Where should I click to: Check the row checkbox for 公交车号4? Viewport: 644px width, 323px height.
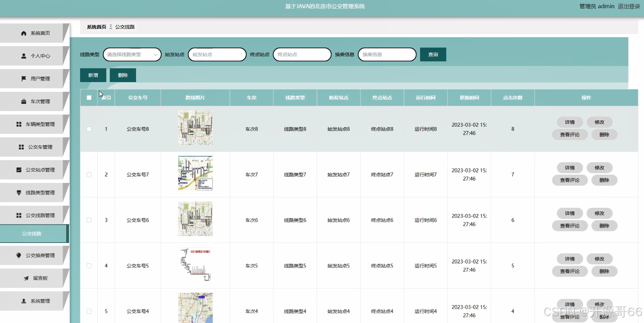coord(89,311)
